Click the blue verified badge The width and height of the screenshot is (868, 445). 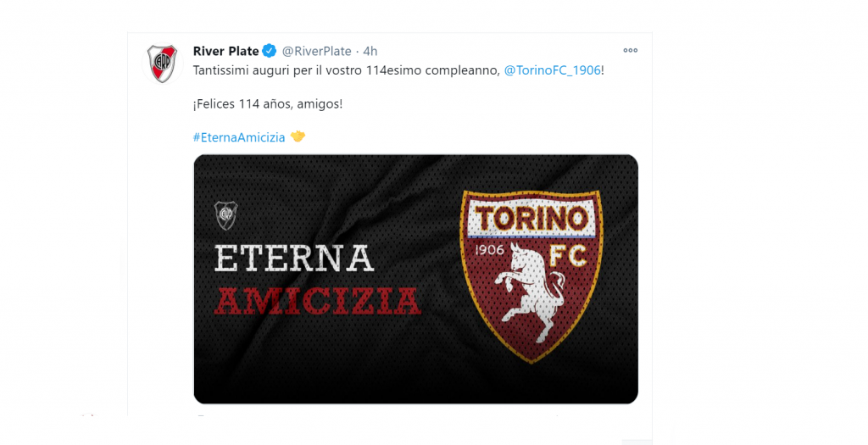point(269,51)
